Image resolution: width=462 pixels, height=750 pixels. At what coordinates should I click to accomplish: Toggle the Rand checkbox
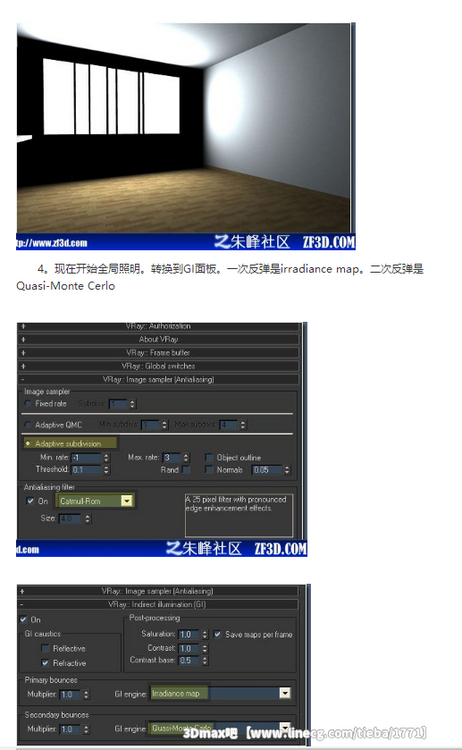click(186, 470)
